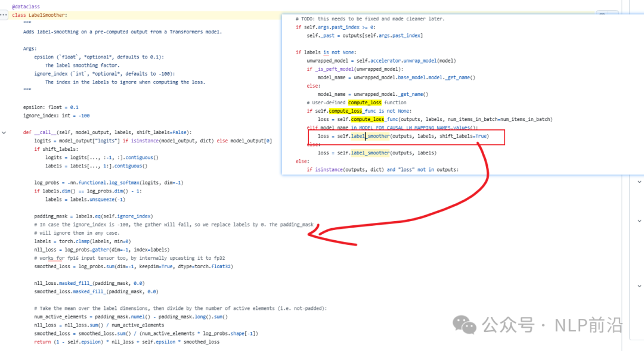Expand the right-margin chevron level with the padding_mask comment
This screenshot has height=351, width=644.
pyautogui.click(x=639, y=221)
